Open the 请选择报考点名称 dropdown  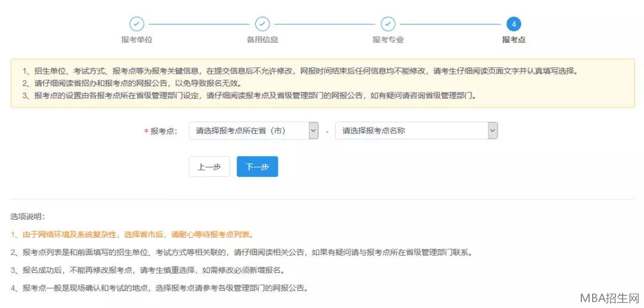[x=410, y=131]
